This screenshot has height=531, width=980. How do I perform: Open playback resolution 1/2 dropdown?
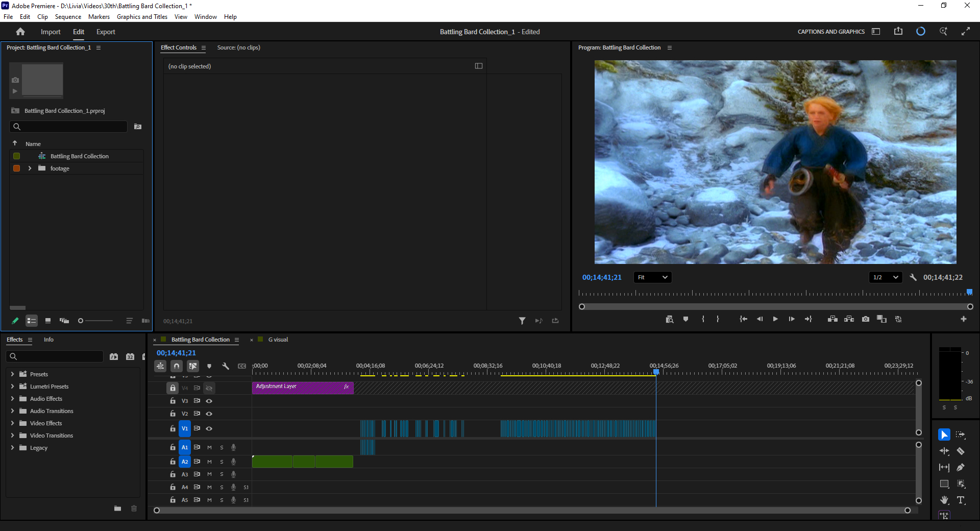tap(886, 277)
